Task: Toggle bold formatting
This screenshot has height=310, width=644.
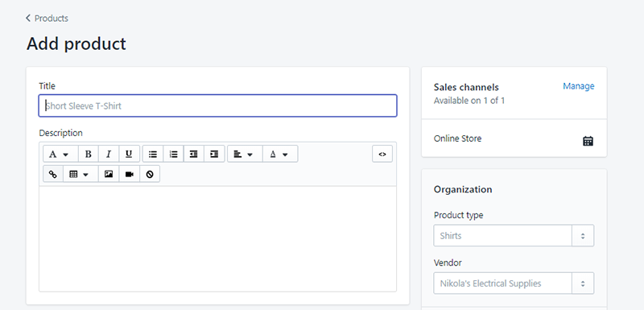Action: pos(89,154)
